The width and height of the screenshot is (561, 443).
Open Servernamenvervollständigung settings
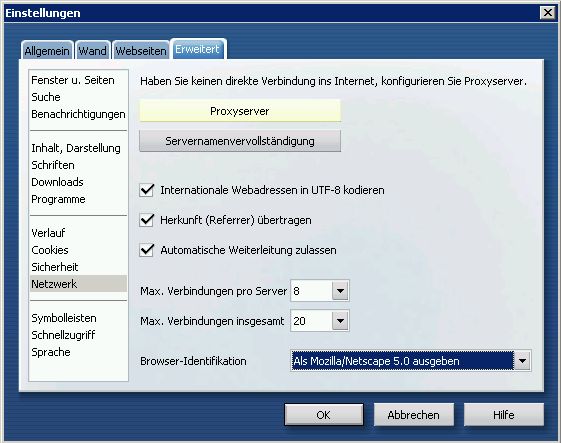click(x=240, y=141)
